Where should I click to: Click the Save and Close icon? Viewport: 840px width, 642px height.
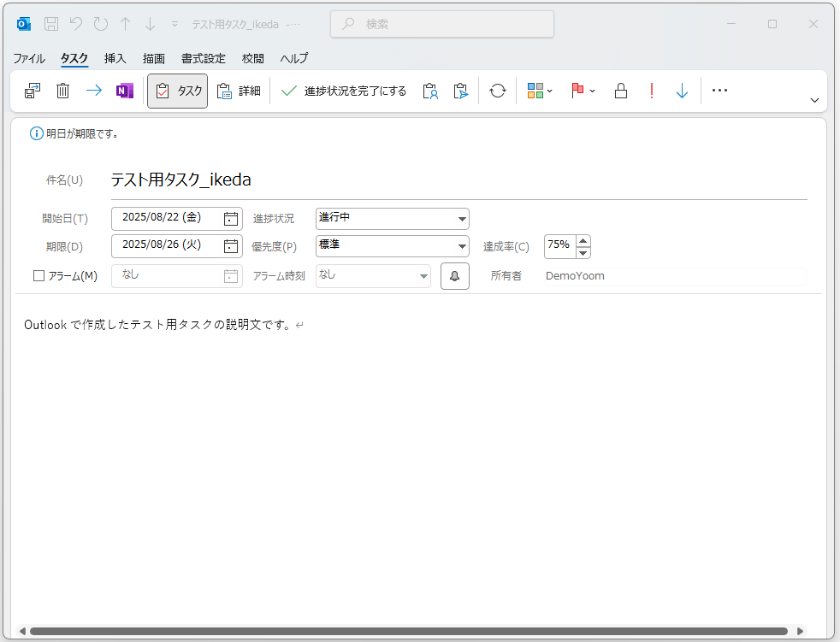tap(33, 91)
